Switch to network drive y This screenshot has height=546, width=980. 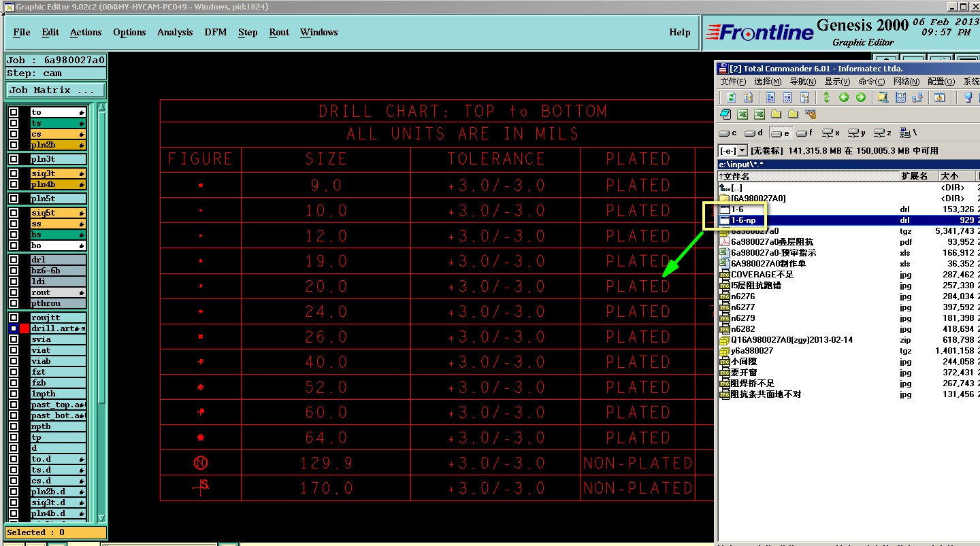coord(857,133)
